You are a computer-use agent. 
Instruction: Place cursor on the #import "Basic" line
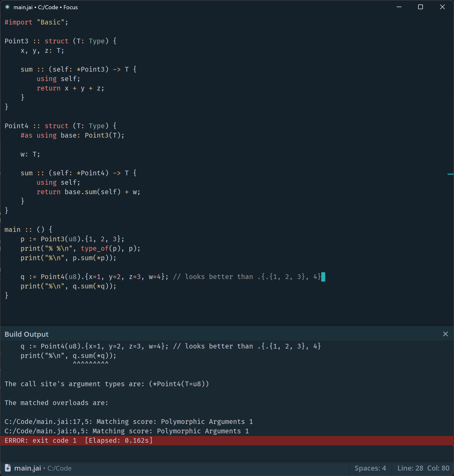click(36, 22)
